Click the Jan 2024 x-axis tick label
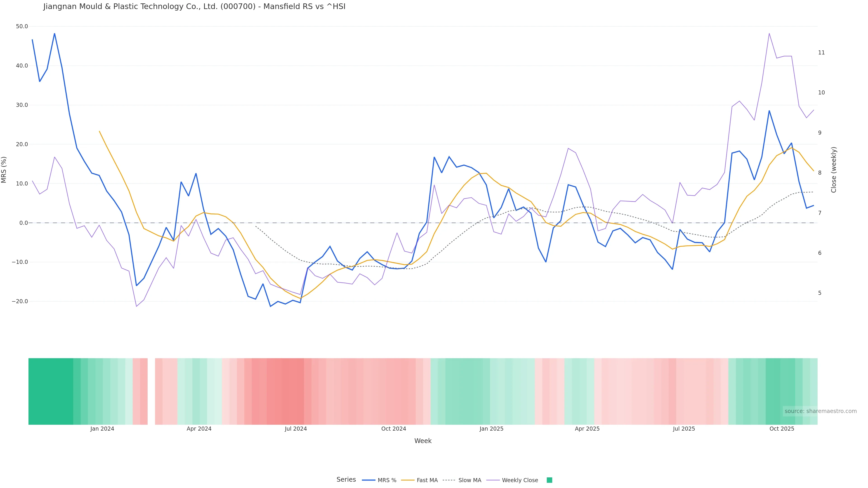Screen dimensions: 868x488 [102, 429]
